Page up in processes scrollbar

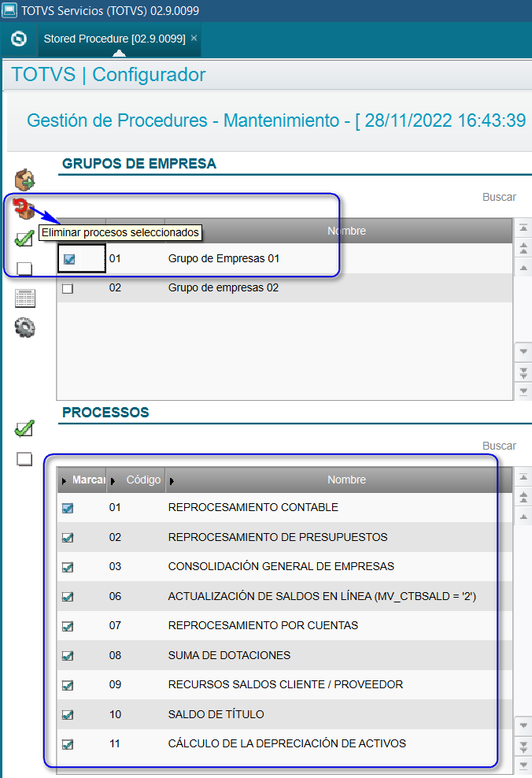[523, 497]
